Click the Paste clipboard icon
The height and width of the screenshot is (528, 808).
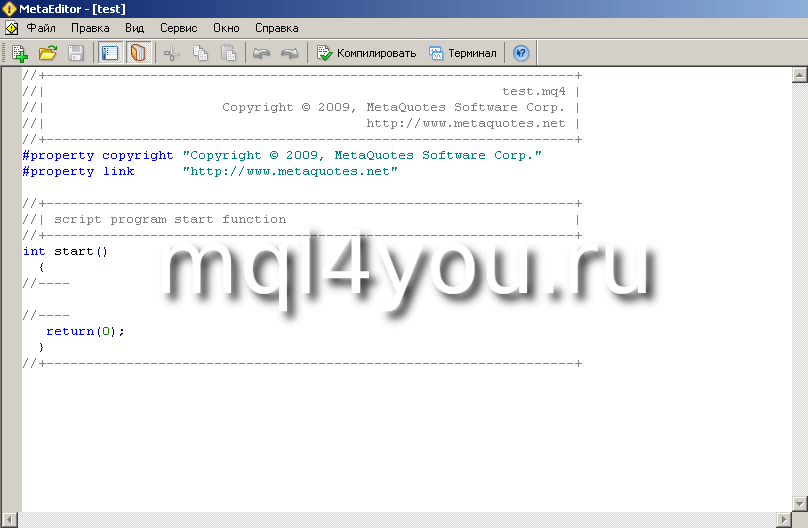[x=228, y=53]
